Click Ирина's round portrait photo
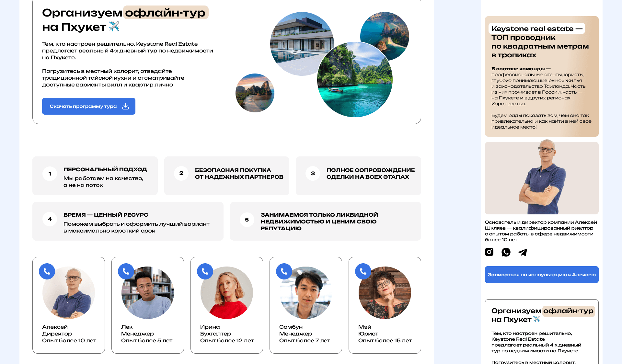 coord(227,293)
